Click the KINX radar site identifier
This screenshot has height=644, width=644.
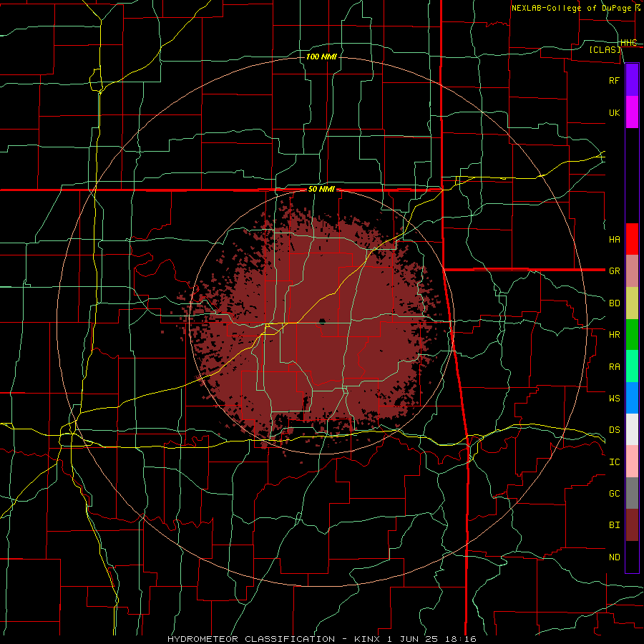click(367, 639)
